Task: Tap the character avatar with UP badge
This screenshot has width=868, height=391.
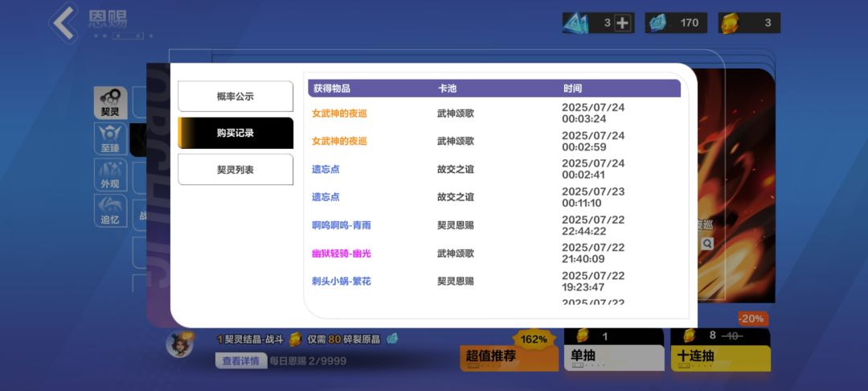Action: pos(180,344)
